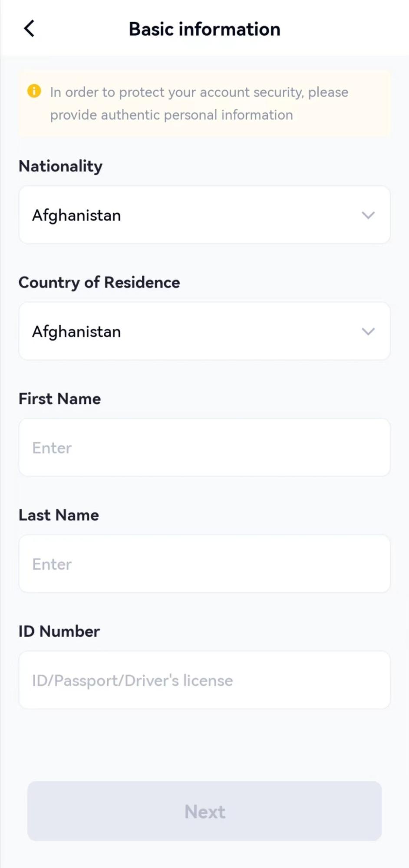The image size is (409, 868).
Task: Click the First Name label
Action: point(59,399)
